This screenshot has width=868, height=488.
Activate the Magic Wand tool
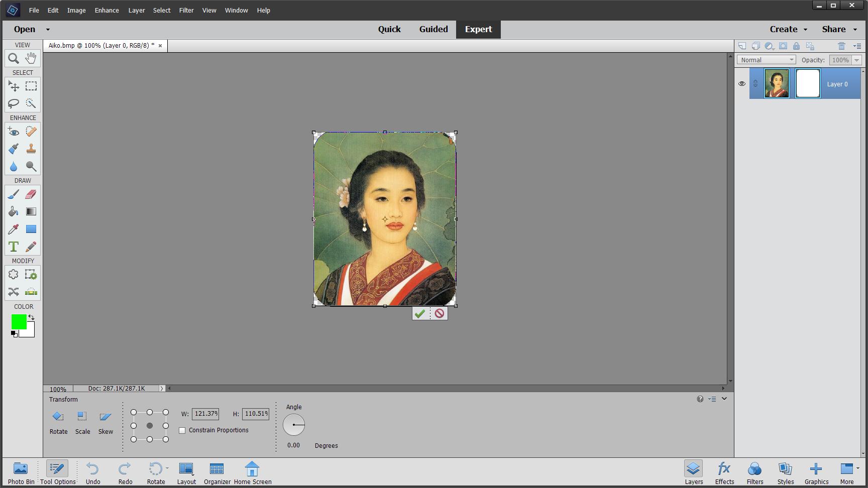pyautogui.click(x=31, y=103)
